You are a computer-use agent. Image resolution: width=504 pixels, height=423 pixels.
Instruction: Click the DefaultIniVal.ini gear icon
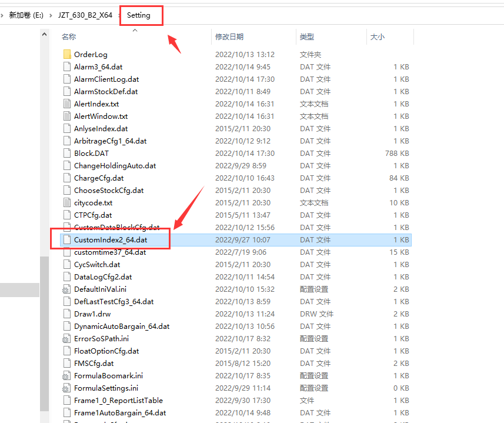(x=66, y=289)
